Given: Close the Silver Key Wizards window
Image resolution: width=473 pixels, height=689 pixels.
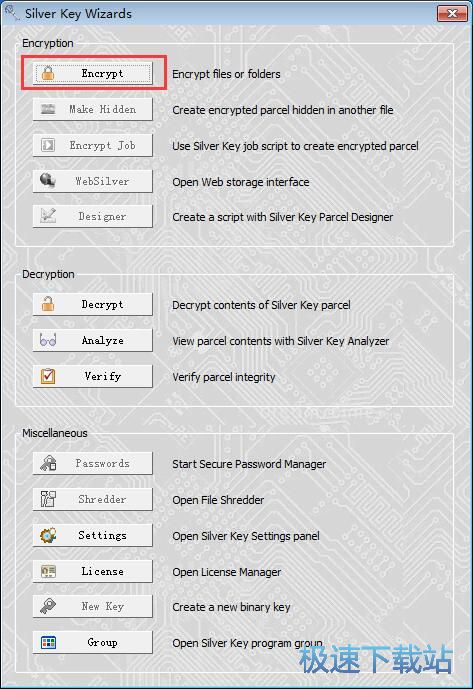Looking at the screenshot, I should point(452,14).
